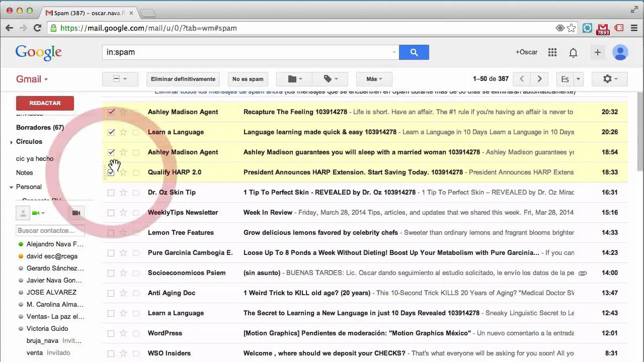This screenshot has width=644, height=362.
Task: Open the Lemon Tree Features email
Action: click(x=365, y=233)
